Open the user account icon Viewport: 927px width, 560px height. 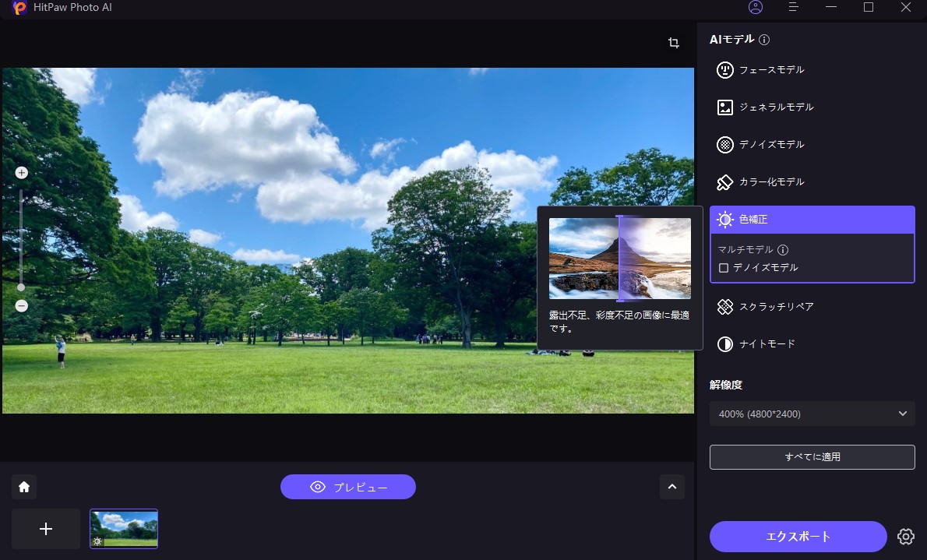(755, 7)
